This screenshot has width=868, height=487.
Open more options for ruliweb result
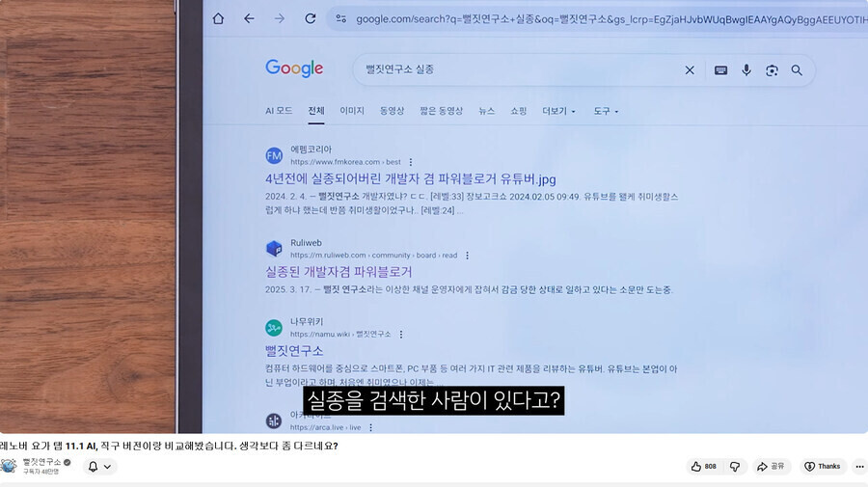467,256
